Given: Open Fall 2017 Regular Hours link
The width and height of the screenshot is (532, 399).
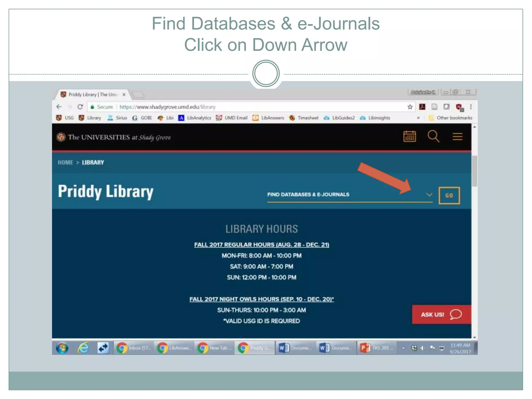Looking at the screenshot, I should [262, 245].
